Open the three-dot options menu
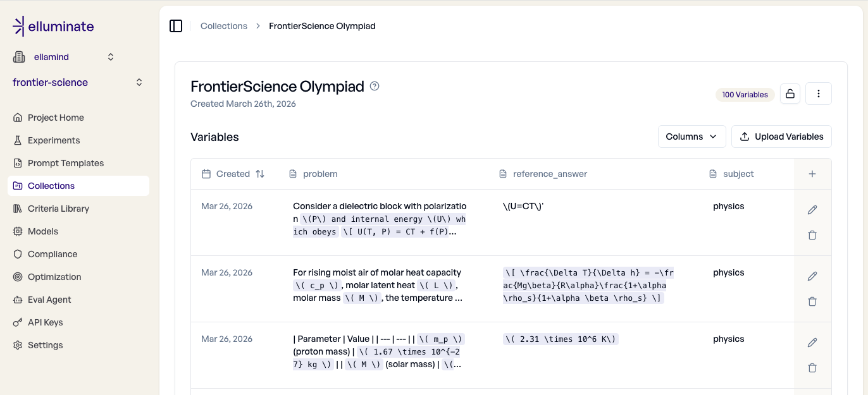868x395 pixels. pyautogui.click(x=819, y=93)
